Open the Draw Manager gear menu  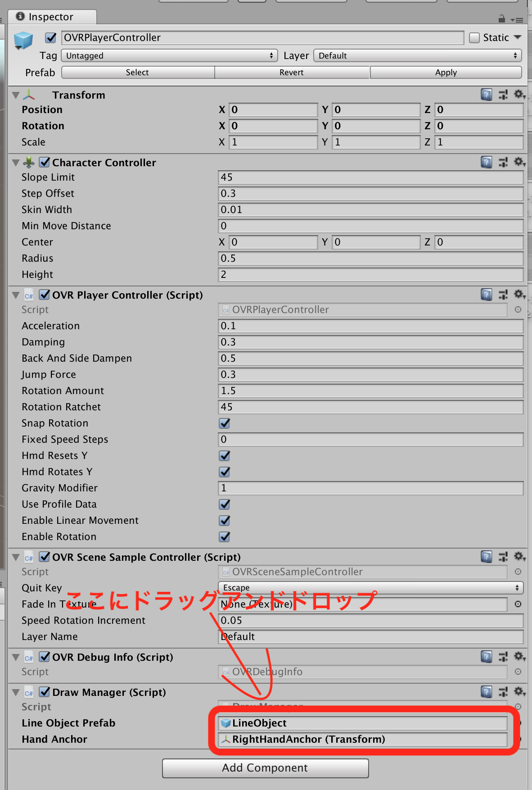tap(519, 691)
